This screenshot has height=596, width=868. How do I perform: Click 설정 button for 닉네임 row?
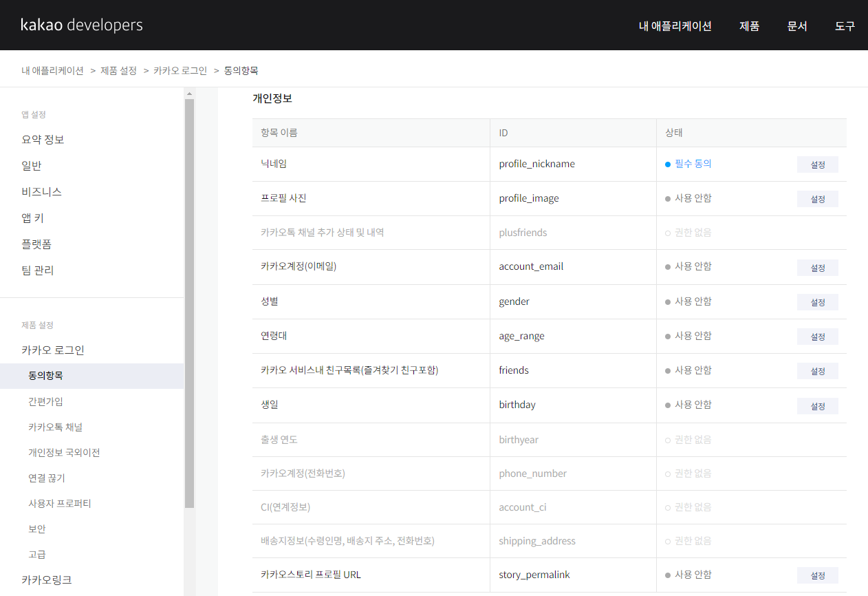tap(818, 164)
